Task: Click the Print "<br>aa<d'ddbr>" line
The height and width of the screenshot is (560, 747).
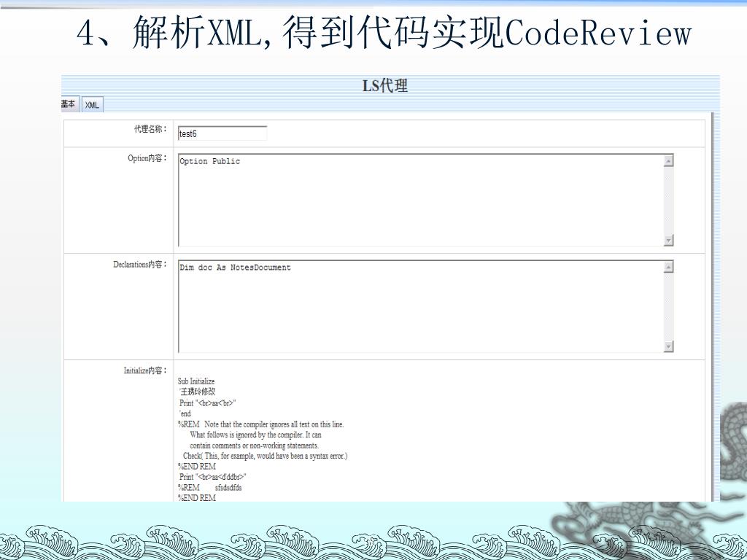Action: (212, 477)
